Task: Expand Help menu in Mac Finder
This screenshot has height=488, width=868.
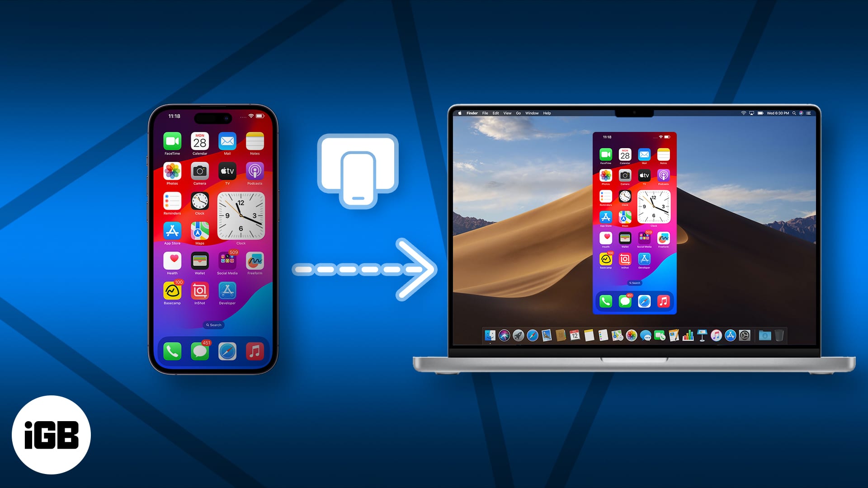Action: [546, 113]
